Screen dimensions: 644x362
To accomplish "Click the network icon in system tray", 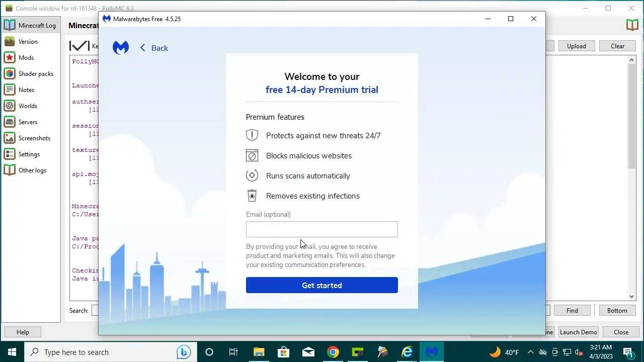I will click(567, 352).
